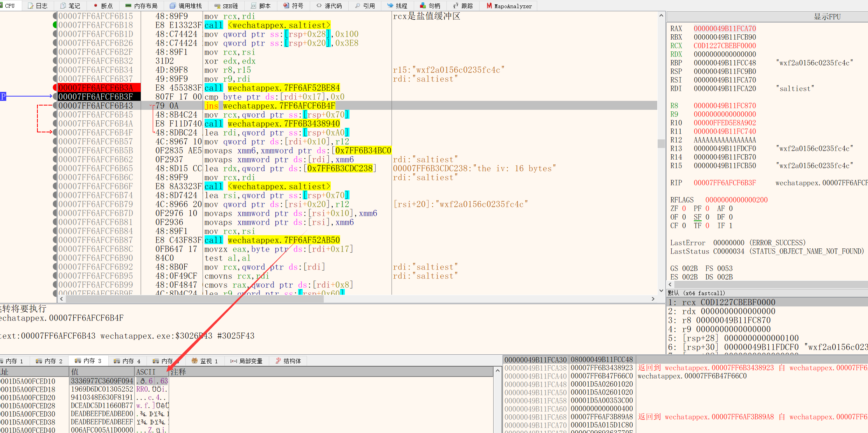Open the 笔记 notes tab

(x=71, y=6)
